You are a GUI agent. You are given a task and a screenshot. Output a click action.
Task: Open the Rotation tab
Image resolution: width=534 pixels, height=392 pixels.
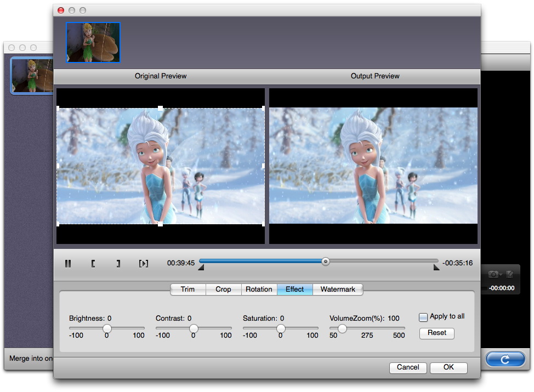click(x=259, y=289)
